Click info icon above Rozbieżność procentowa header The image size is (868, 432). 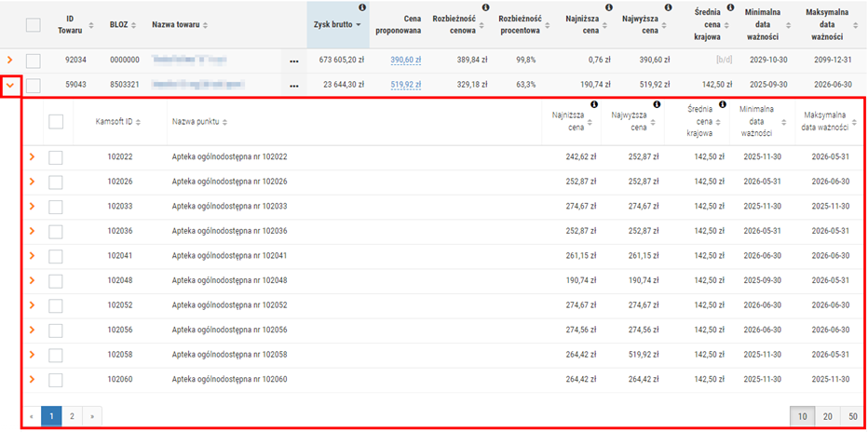(x=536, y=7)
